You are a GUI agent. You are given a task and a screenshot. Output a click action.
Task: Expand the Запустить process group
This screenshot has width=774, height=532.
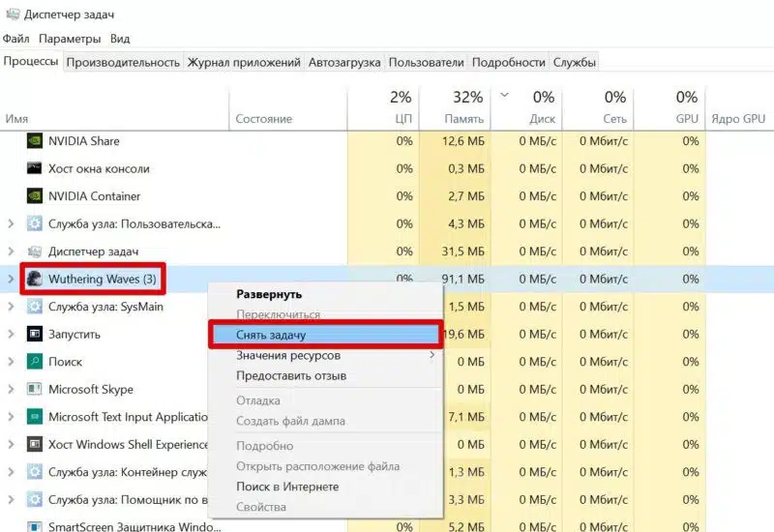11,335
